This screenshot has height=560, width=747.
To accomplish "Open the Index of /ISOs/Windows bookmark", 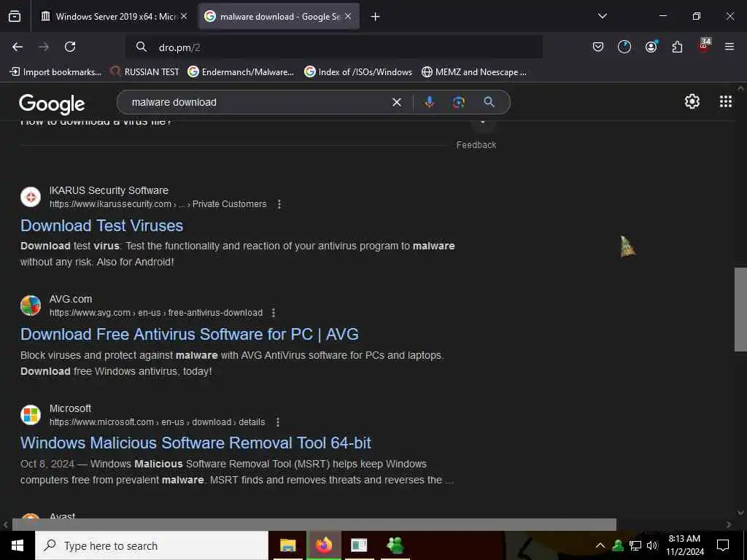I will pyautogui.click(x=358, y=72).
